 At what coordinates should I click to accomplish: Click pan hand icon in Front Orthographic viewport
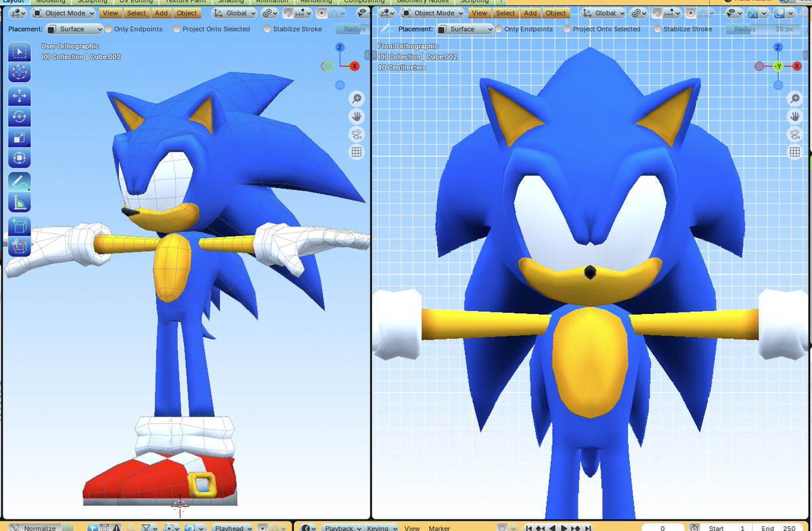[796, 116]
